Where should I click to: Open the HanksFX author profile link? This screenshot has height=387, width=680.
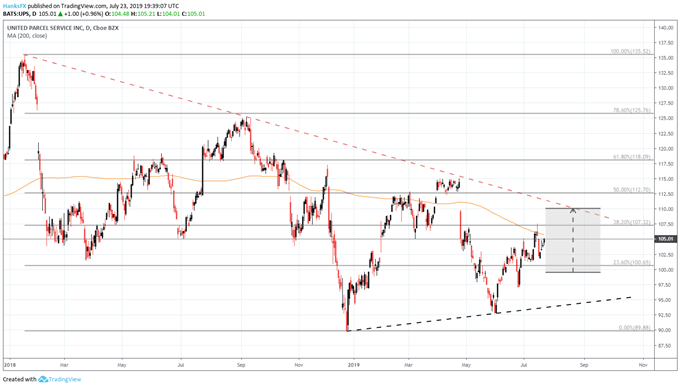(14, 6)
